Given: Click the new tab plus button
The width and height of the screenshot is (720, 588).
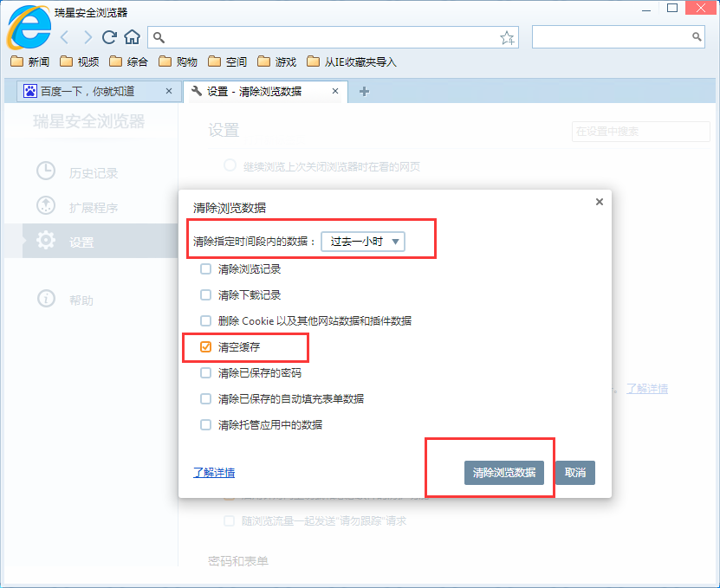Looking at the screenshot, I should point(363,90).
